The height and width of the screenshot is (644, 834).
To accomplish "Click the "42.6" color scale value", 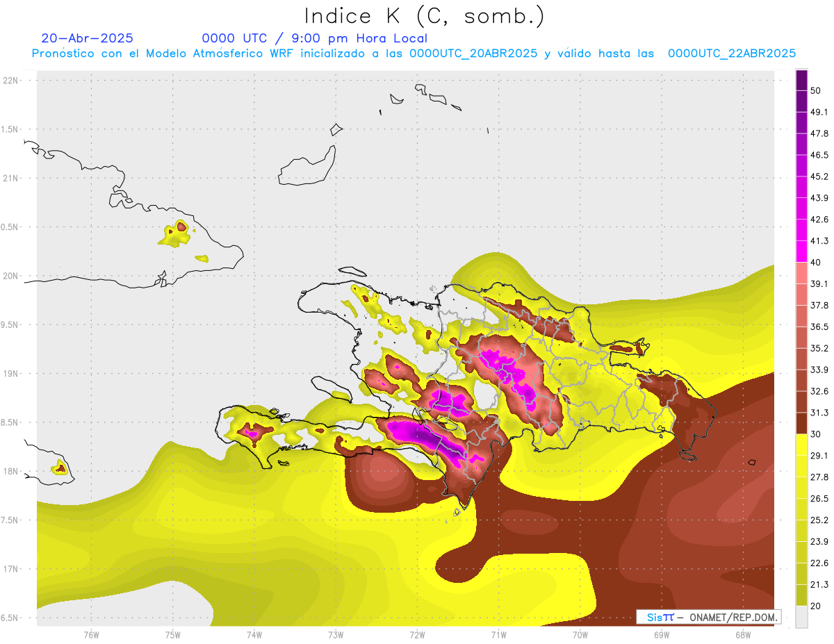I will 819,220.
